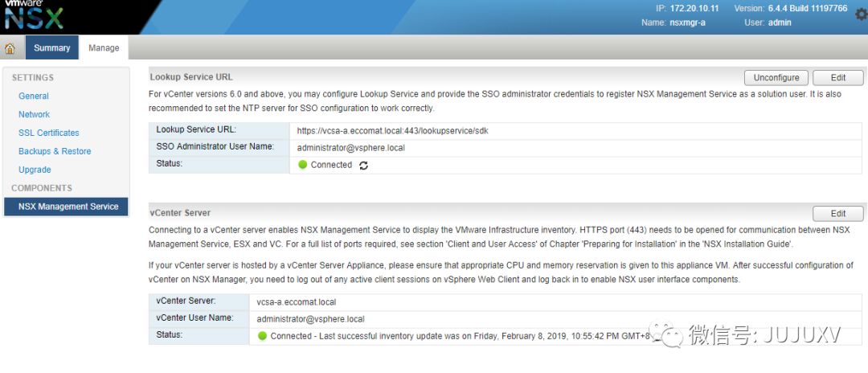Viewport: 868px width, 373px height.
Task: Click the Lookup Service URL value
Action: (391, 130)
